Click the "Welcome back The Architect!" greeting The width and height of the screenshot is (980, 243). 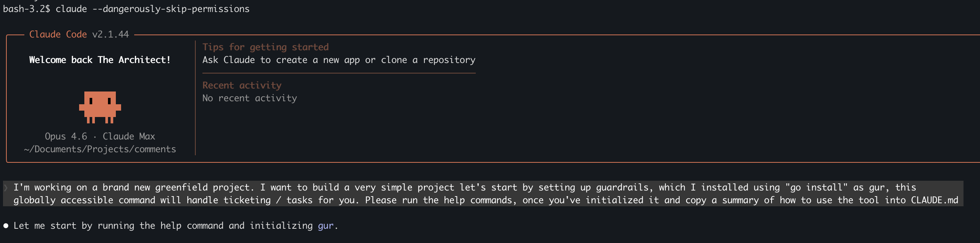100,60
